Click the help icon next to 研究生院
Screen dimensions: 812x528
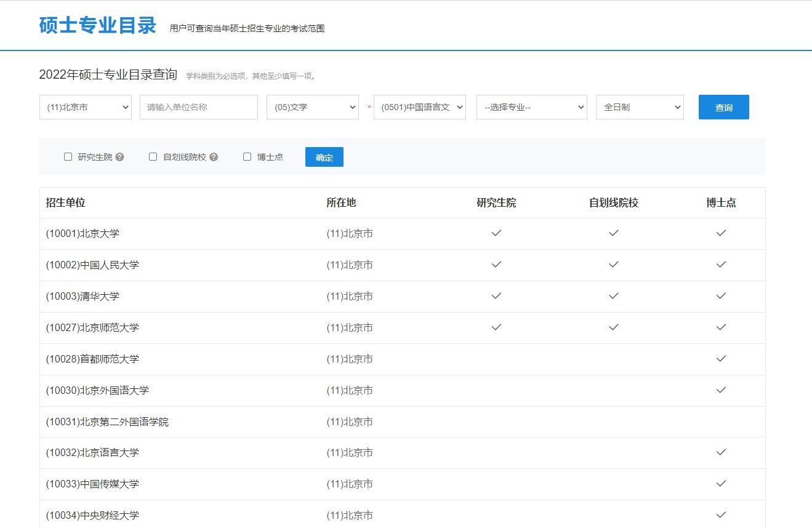click(119, 157)
